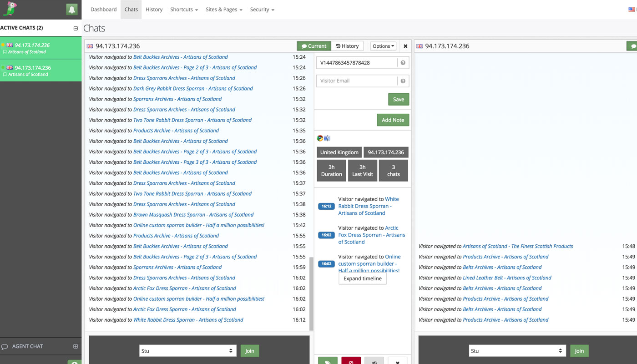
Task: Open the Security dropdown menu
Action: (262, 10)
